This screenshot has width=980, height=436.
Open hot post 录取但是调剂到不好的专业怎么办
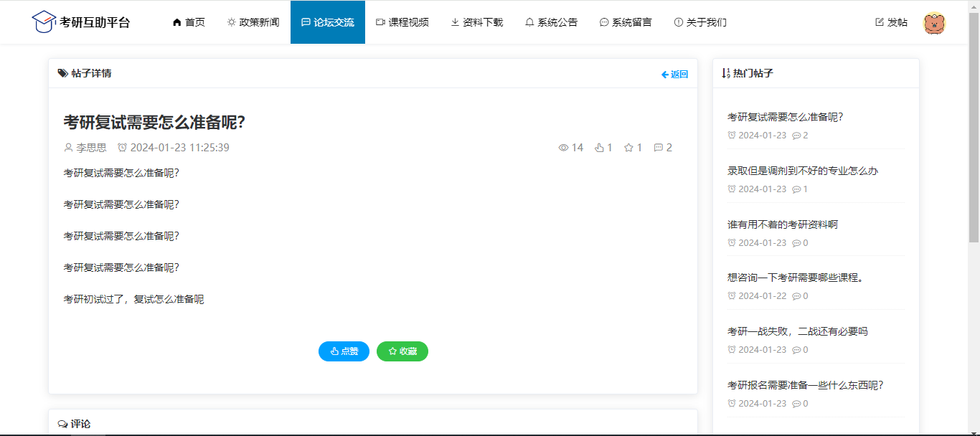[803, 171]
